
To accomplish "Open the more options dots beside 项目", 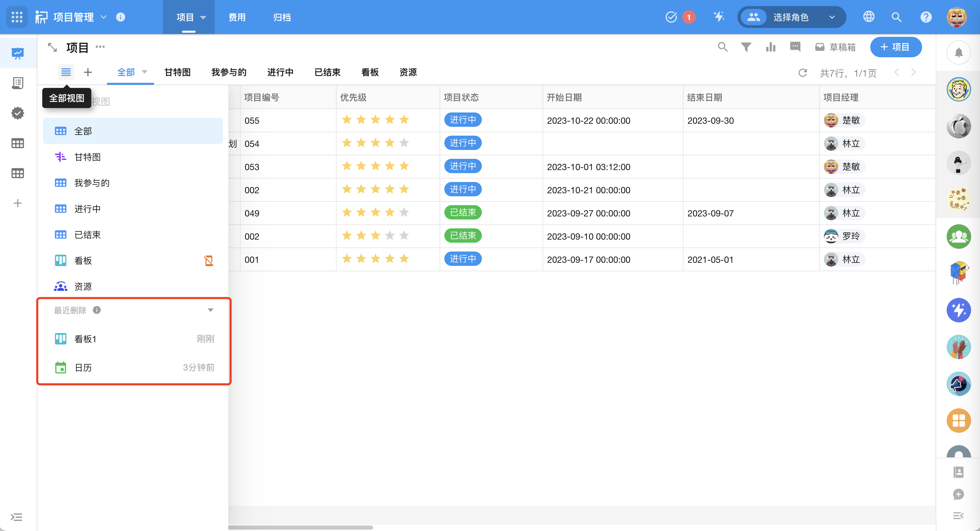I will tap(100, 47).
